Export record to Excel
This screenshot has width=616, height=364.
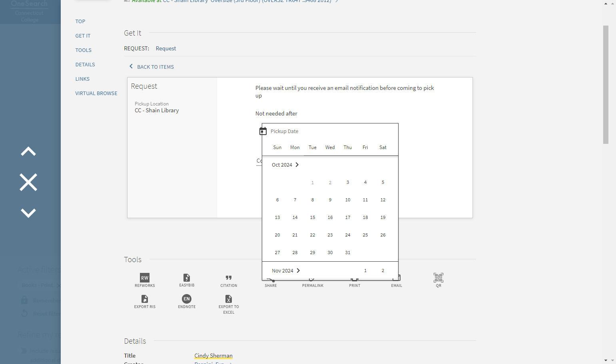coord(229,304)
